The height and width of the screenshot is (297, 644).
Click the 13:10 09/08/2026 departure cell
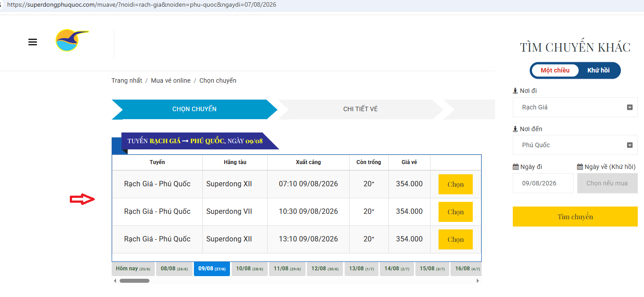(x=308, y=239)
